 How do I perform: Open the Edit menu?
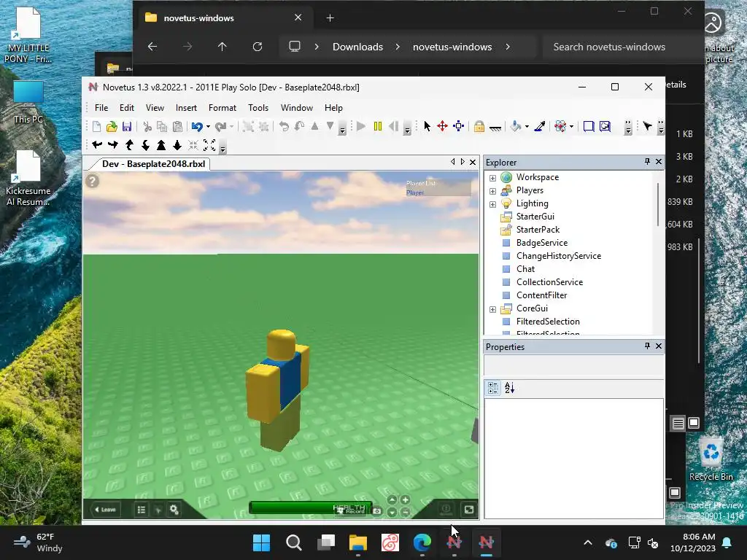(x=127, y=108)
